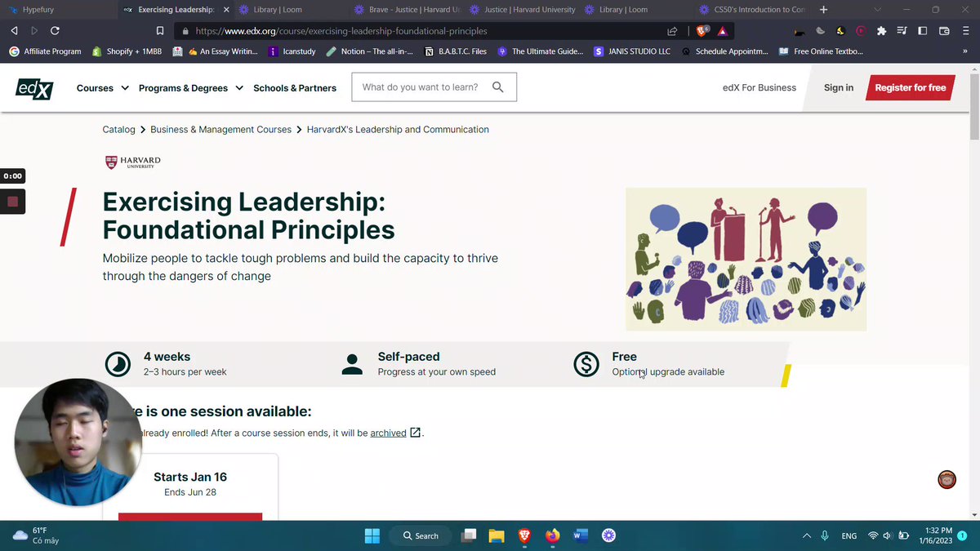The height and width of the screenshot is (551, 980).
Task: Open the JANIS STUDIO LLC bookmark
Action: (632, 51)
